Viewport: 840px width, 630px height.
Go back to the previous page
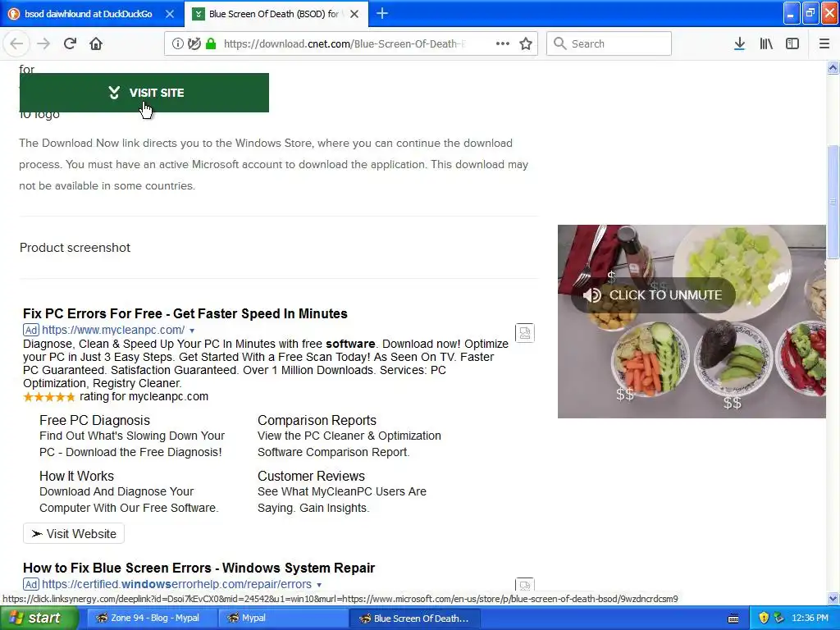(16, 43)
